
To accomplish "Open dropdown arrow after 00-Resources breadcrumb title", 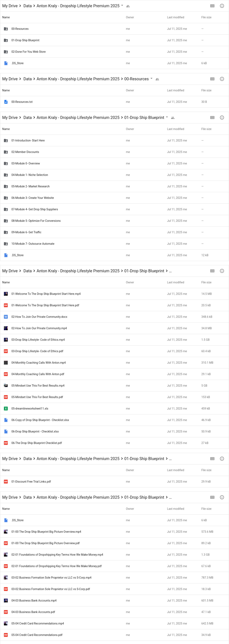I will pyautogui.click(x=151, y=78).
